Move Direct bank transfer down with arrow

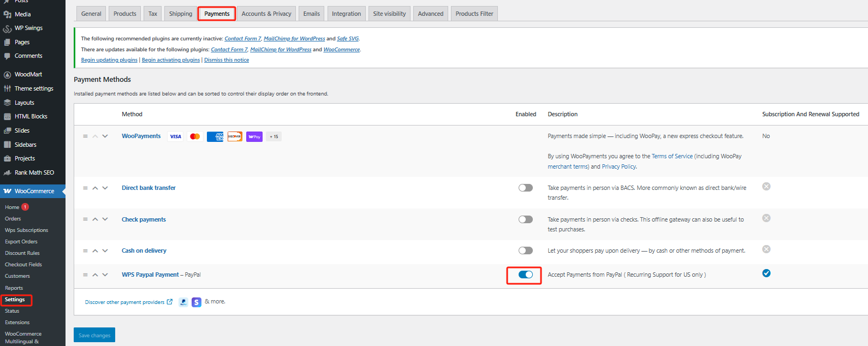(105, 188)
